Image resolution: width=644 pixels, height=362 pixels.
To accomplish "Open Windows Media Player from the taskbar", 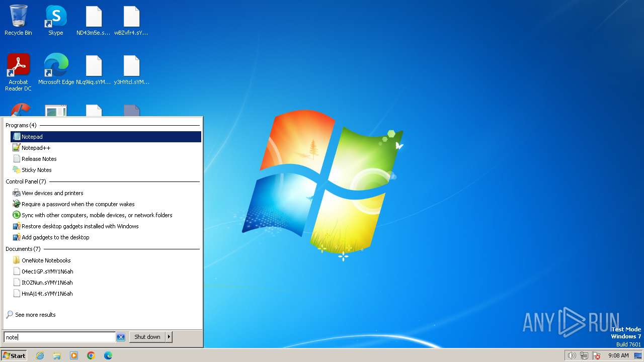I will click(x=74, y=355).
